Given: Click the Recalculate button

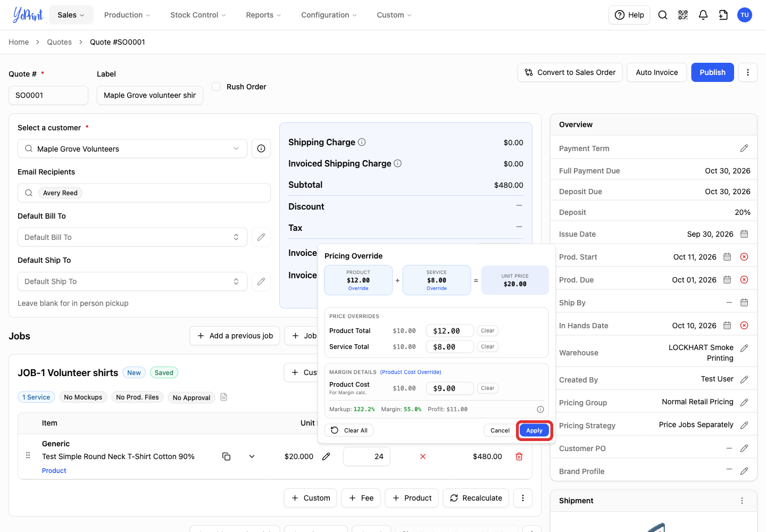Looking at the screenshot, I should coord(476,498).
